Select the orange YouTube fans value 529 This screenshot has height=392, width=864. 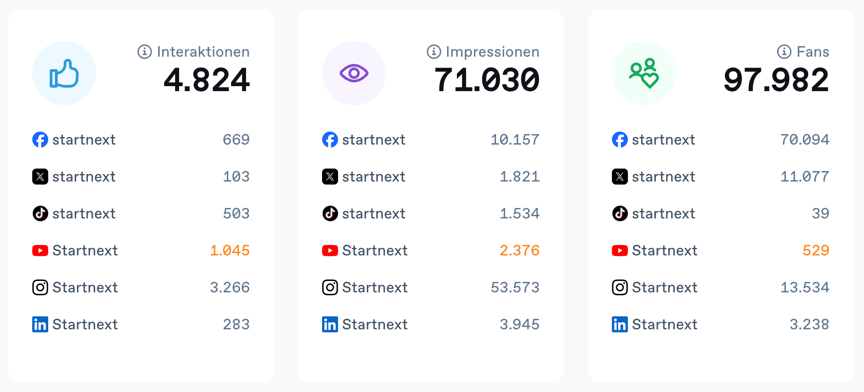pos(816,251)
